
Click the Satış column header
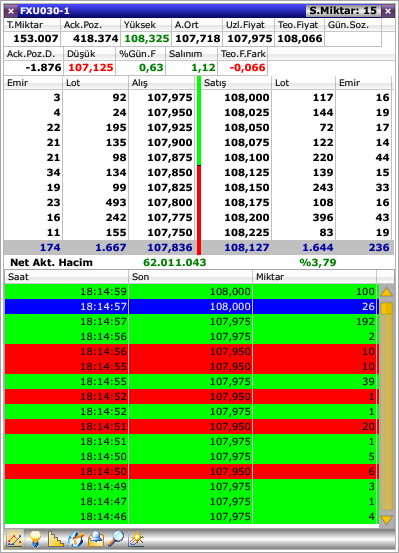pyautogui.click(x=236, y=83)
